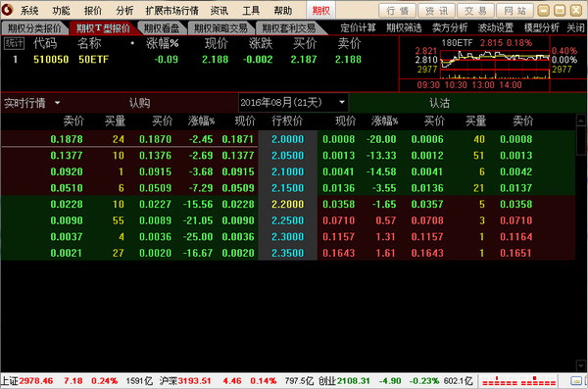Viewport: 588px width, 389px height.
Task: Select stock code 510050
Action: click(x=51, y=59)
